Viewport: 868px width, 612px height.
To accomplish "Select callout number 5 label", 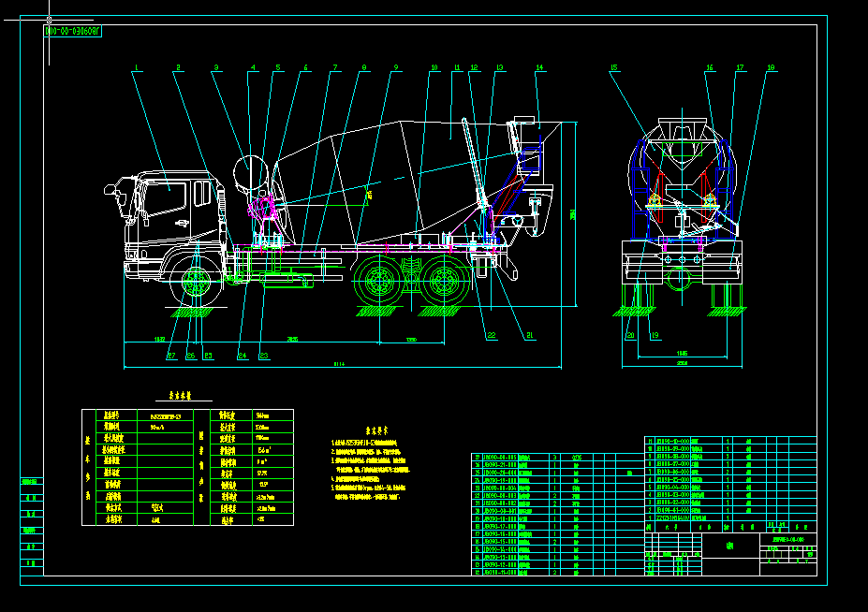I will coord(278,67).
